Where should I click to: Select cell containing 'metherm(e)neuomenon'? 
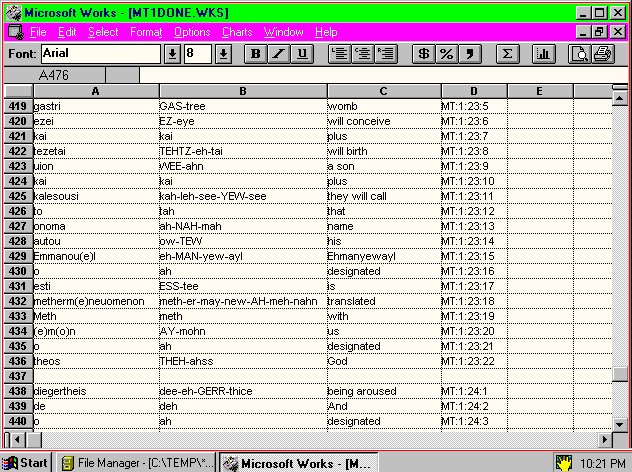click(x=96, y=301)
